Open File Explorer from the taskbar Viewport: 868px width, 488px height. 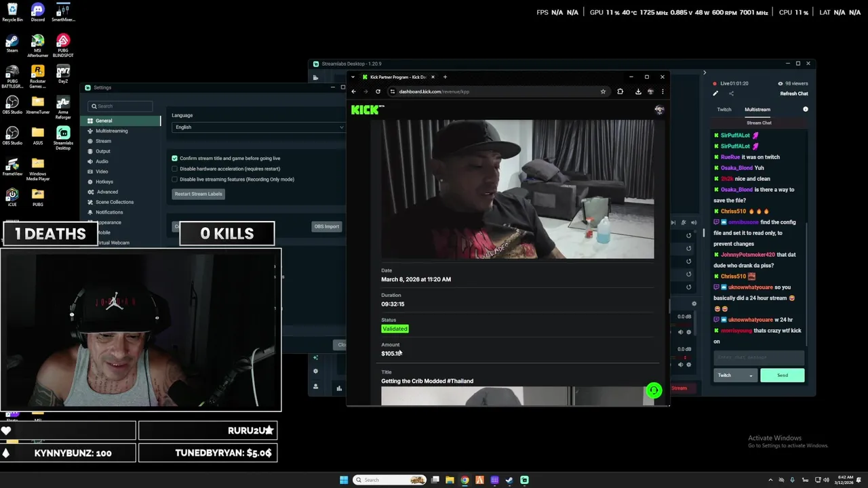450,480
